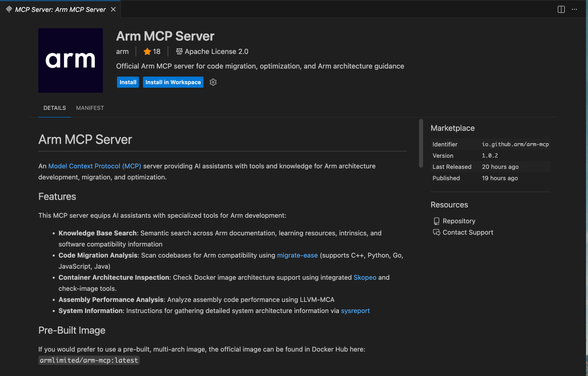This screenshot has height=376, width=588.
Task: Open the extension Manage gear icon
Action: tap(213, 82)
